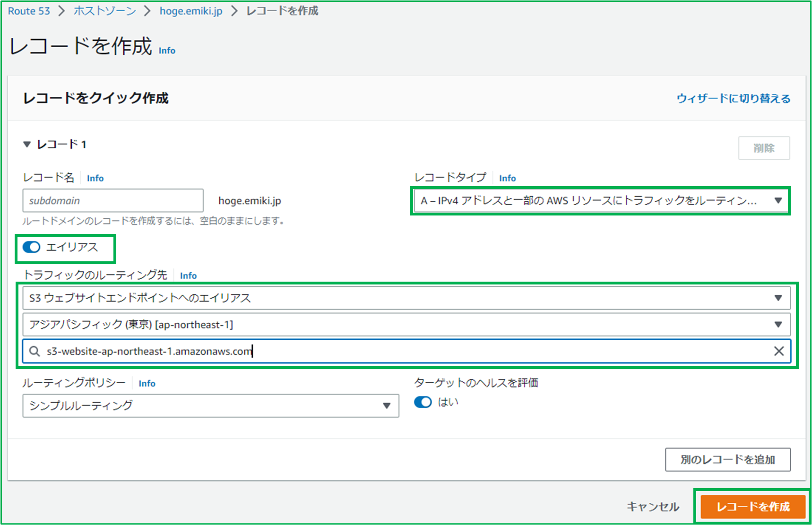Image resolution: width=812 pixels, height=525 pixels.
Task: Open Info link beside レコード名
Action: (x=95, y=178)
